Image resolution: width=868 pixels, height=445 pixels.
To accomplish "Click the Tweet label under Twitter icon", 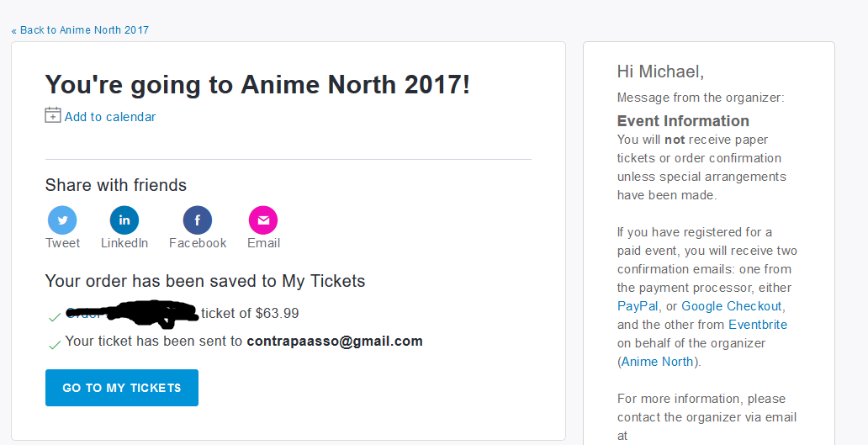I will point(62,243).
